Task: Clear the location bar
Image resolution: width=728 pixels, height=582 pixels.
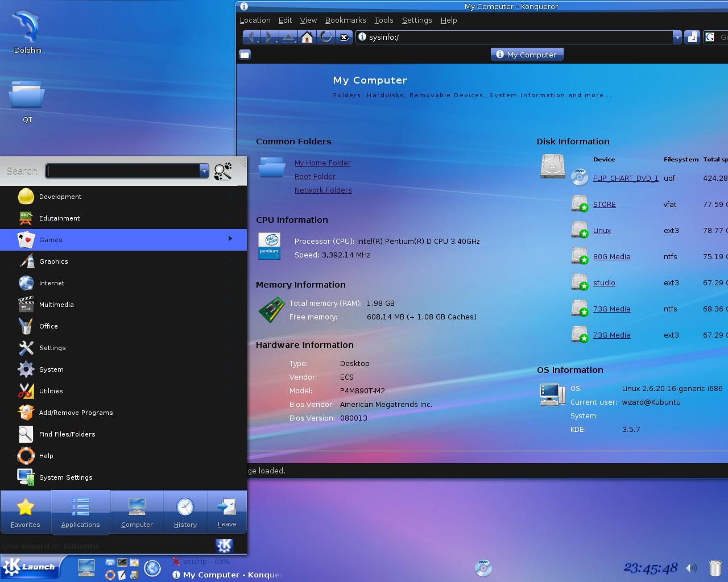Action: pos(344,38)
